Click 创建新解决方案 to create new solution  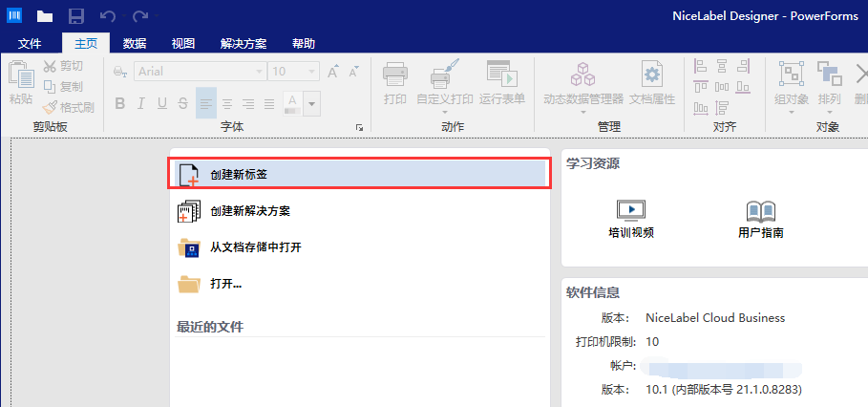click(x=250, y=211)
